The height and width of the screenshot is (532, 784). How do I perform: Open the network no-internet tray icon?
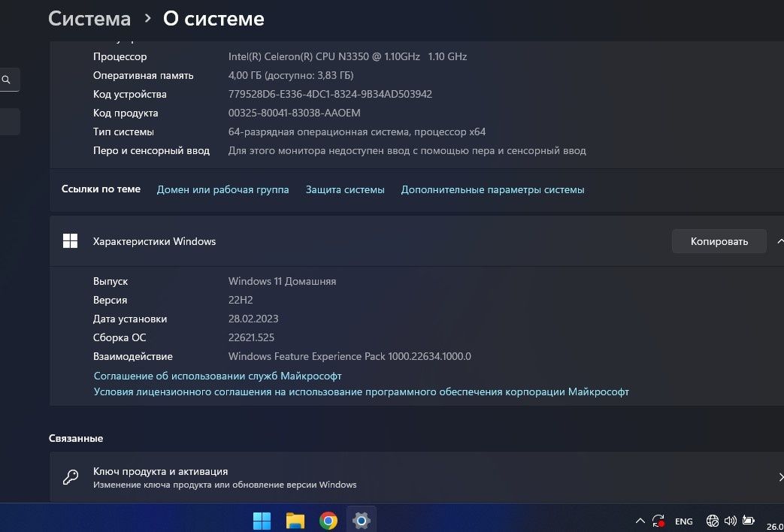point(713,521)
